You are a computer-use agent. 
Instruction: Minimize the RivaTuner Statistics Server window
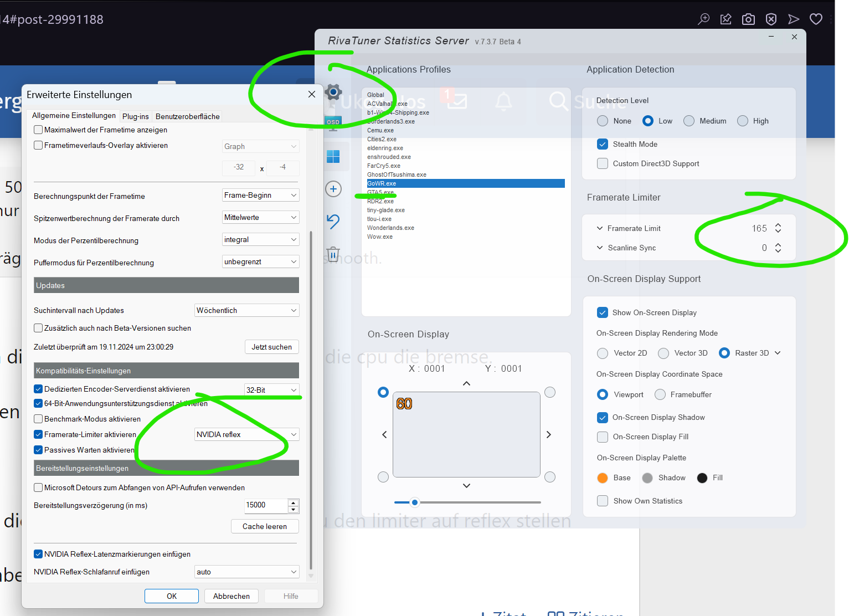771,37
